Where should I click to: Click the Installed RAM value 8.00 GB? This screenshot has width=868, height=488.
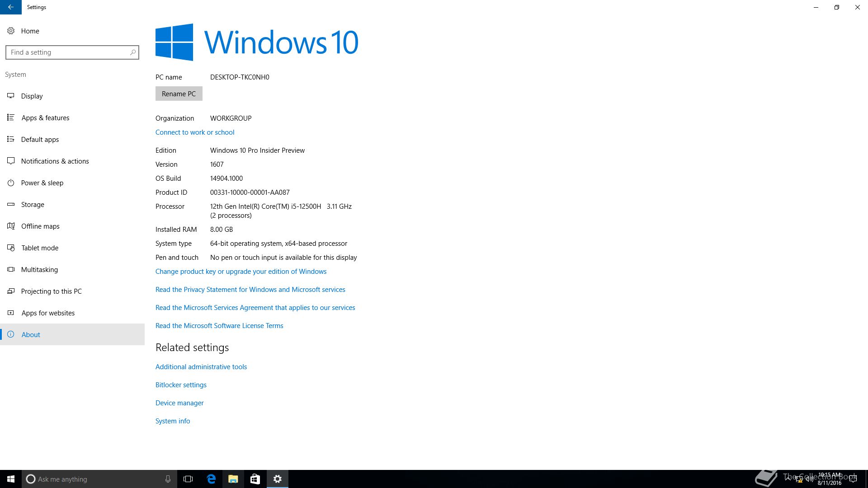(x=222, y=230)
